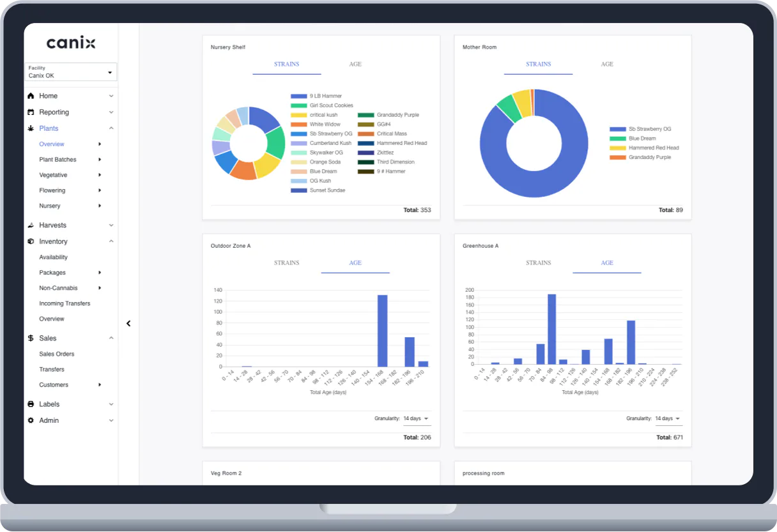Click the Home house icon in sidebar

(31, 96)
